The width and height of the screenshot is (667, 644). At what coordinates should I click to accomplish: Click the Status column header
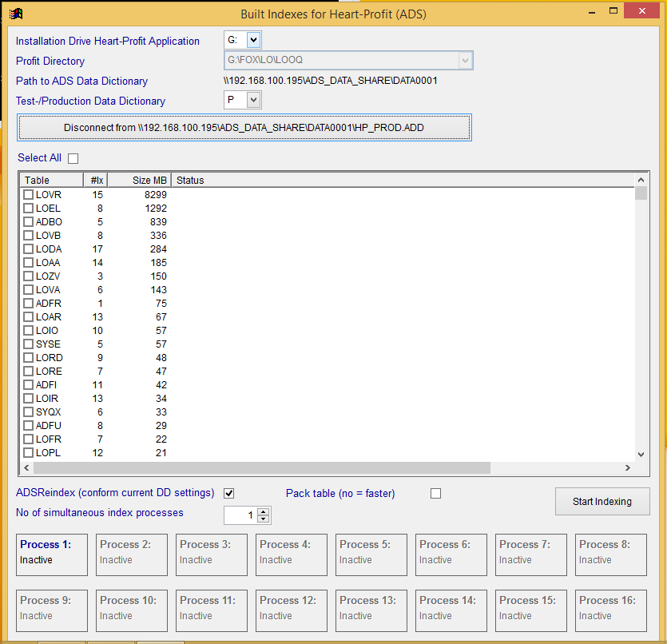(403, 181)
